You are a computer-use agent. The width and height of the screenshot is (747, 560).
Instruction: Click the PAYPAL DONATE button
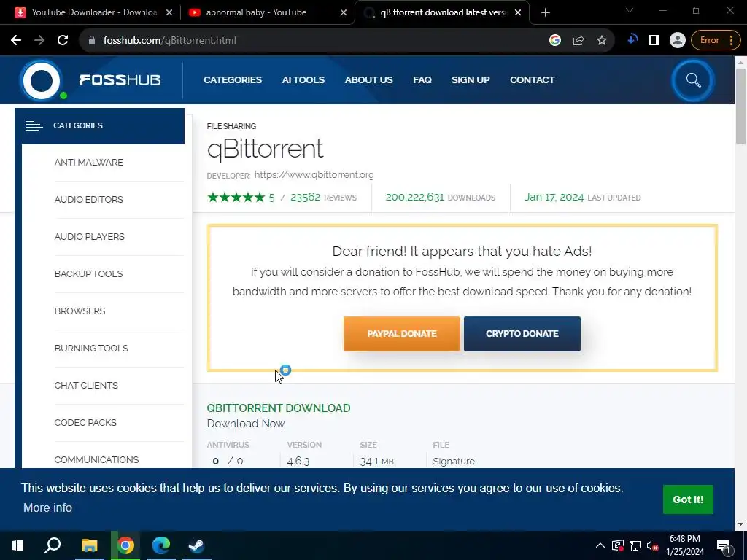(x=402, y=334)
